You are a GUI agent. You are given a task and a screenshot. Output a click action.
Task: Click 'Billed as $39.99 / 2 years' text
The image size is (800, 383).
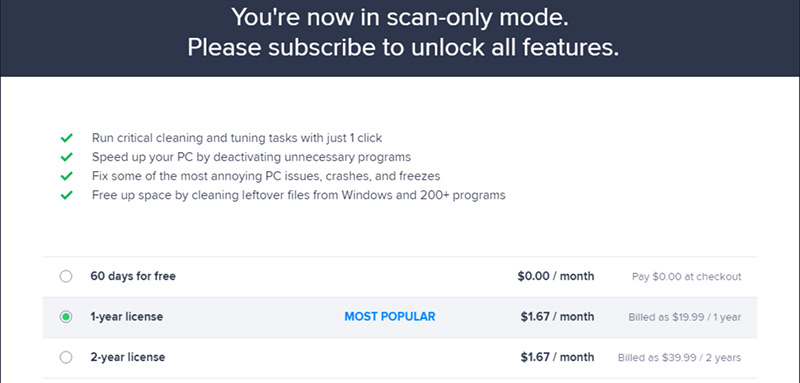(680, 358)
